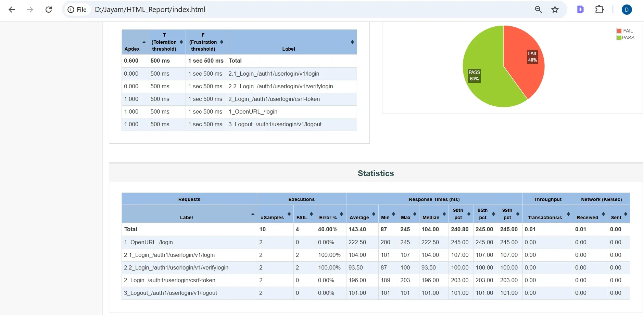Open the profile avatar D

pyautogui.click(x=627, y=10)
